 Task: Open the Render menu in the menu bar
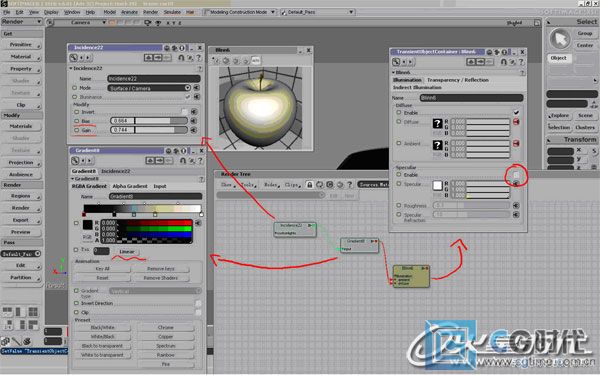[x=150, y=12]
